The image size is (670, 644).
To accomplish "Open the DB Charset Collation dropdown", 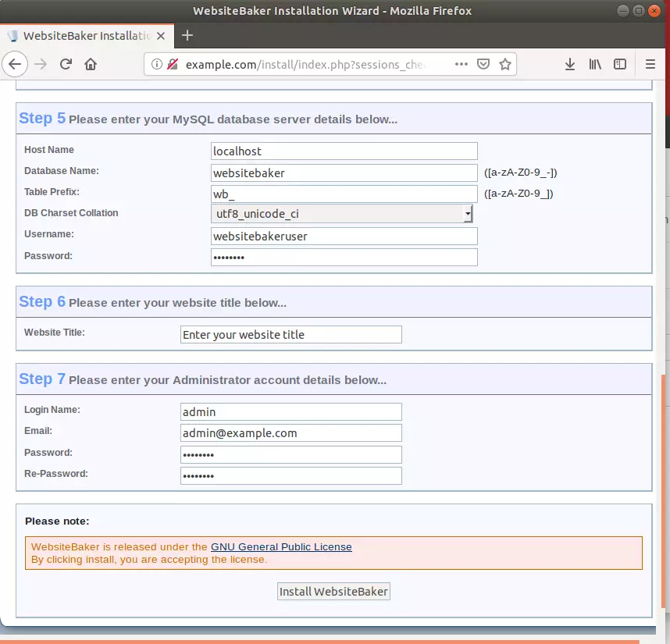I will pos(342,214).
